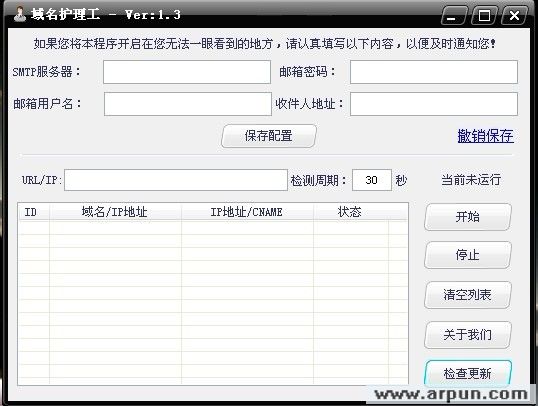Clear the list with 清空列表
Viewport: 538px width, 406px height.
468,295
